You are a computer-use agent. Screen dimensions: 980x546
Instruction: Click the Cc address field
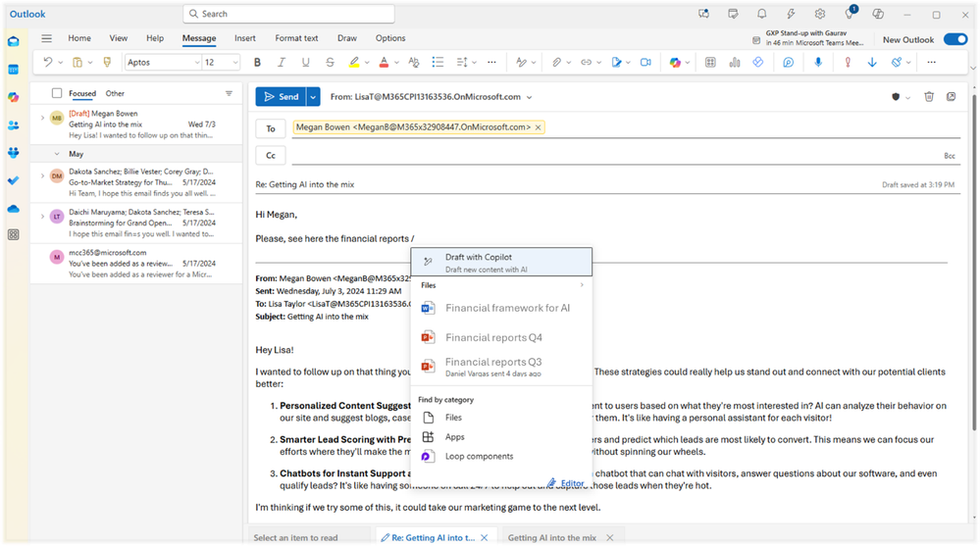pyautogui.click(x=616, y=156)
